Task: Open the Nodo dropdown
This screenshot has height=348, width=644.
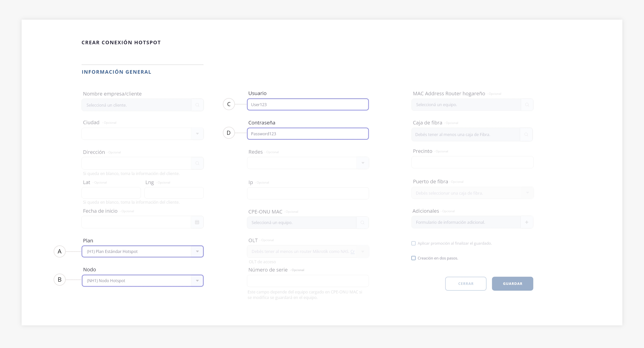Action: pos(197,281)
